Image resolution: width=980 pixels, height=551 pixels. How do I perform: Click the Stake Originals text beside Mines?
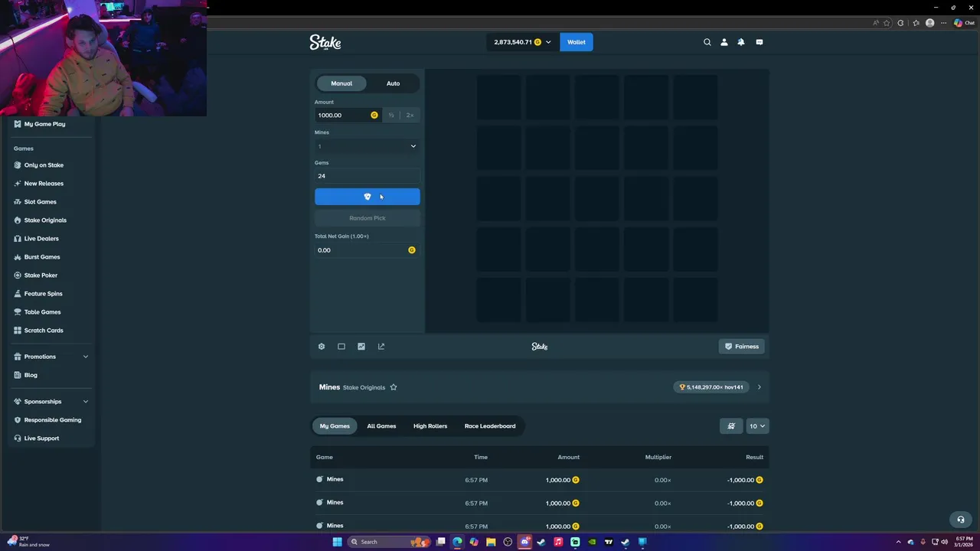tap(364, 387)
